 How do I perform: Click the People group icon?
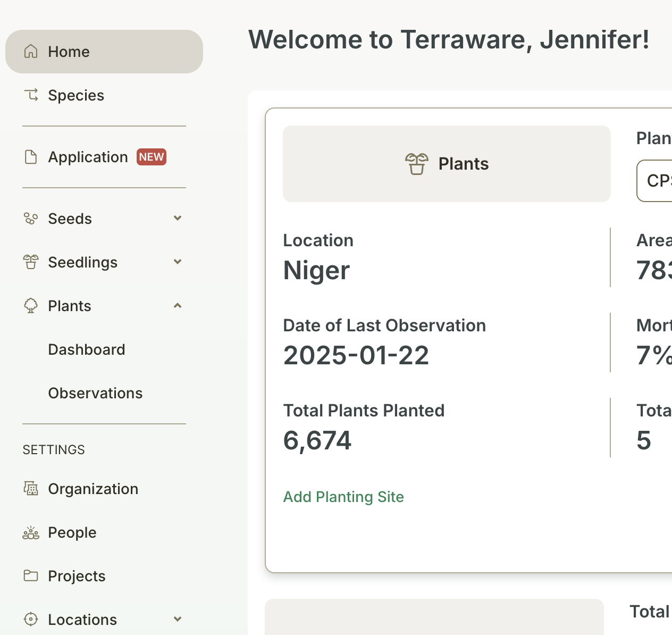pyautogui.click(x=31, y=532)
